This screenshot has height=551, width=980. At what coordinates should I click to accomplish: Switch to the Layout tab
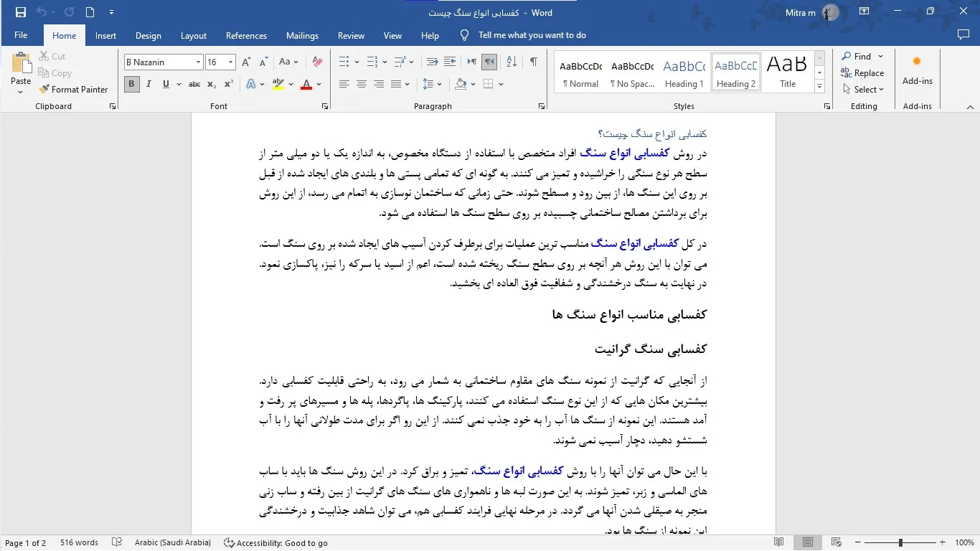pyautogui.click(x=193, y=36)
